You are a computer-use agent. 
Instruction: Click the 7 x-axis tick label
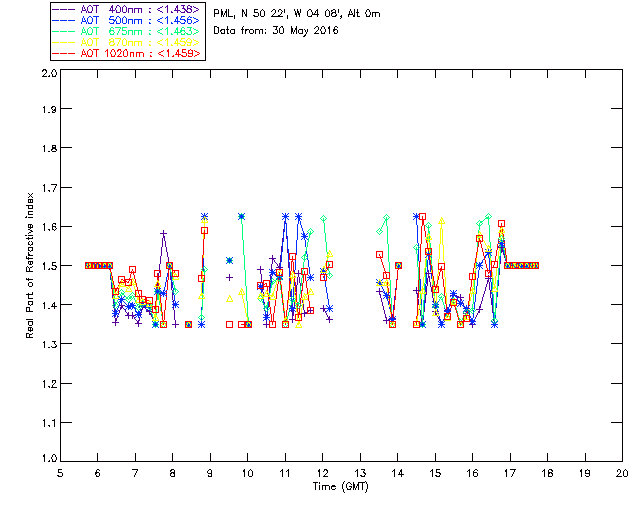click(x=135, y=473)
